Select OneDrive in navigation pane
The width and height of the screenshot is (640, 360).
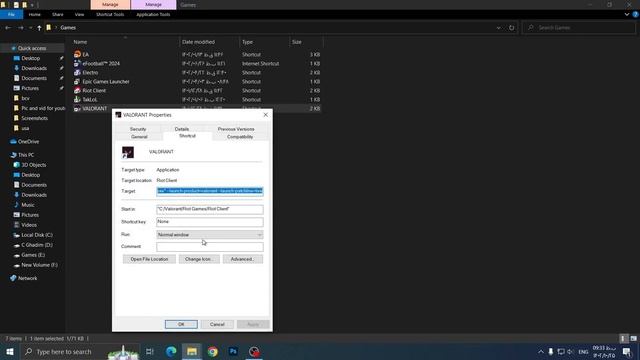click(28, 142)
